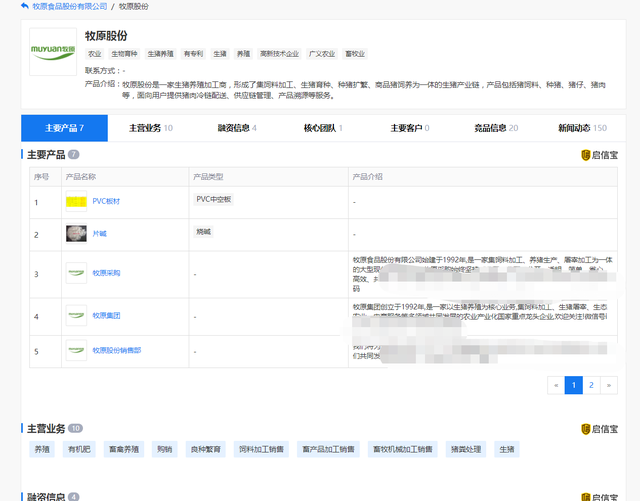Switch to 主要客户 tab

(410, 128)
